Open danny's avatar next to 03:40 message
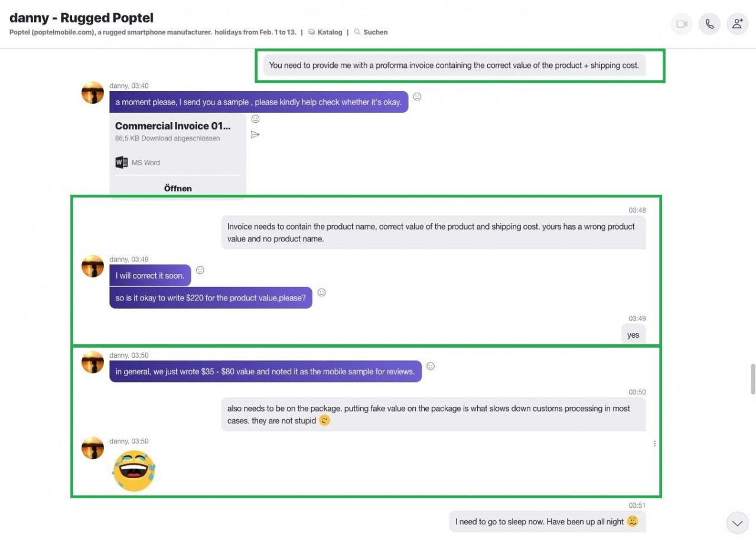The image size is (756, 539). pos(93,93)
